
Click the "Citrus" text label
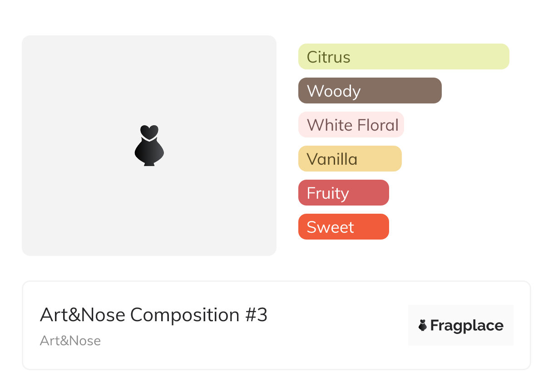tap(329, 57)
